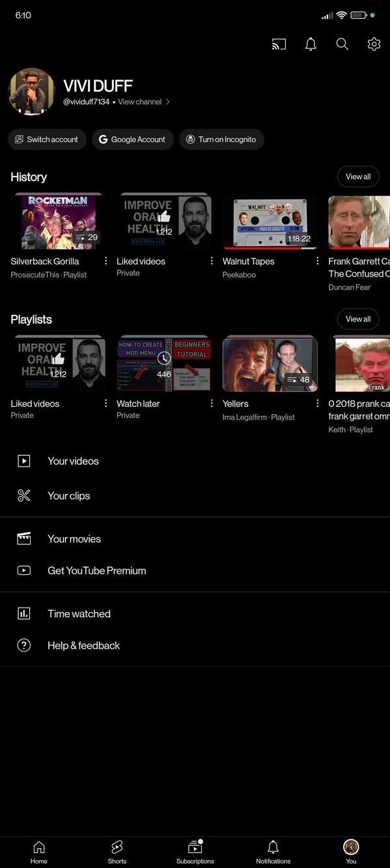Select Get YouTube Premium entry

coord(195,570)
